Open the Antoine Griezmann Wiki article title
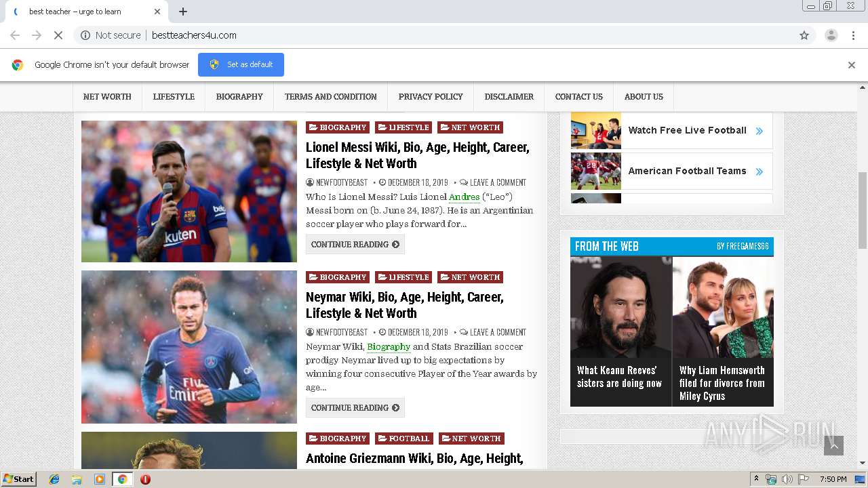This screenshot has width=868, height=488. (x=414, y=459)
